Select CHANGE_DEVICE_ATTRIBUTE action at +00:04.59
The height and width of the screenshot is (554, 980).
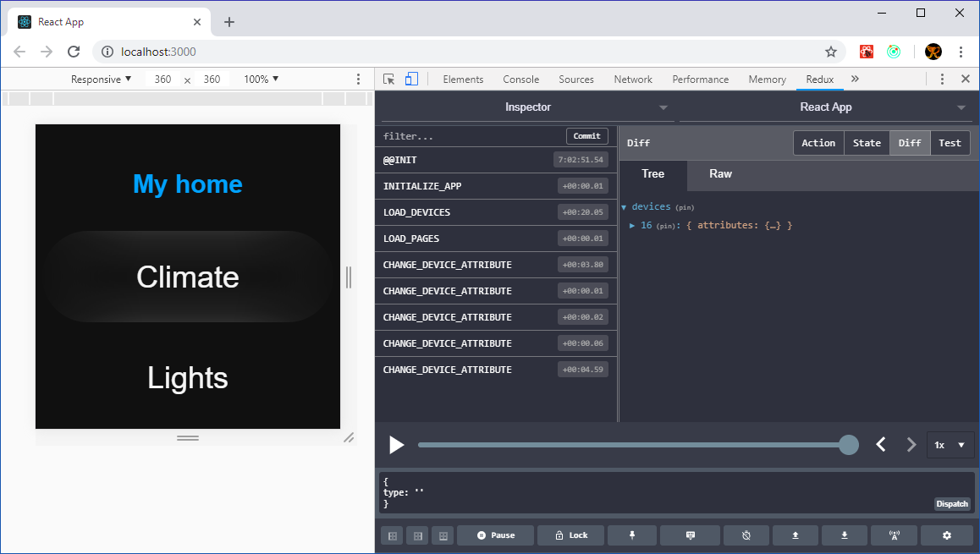(x=496, y=370)
